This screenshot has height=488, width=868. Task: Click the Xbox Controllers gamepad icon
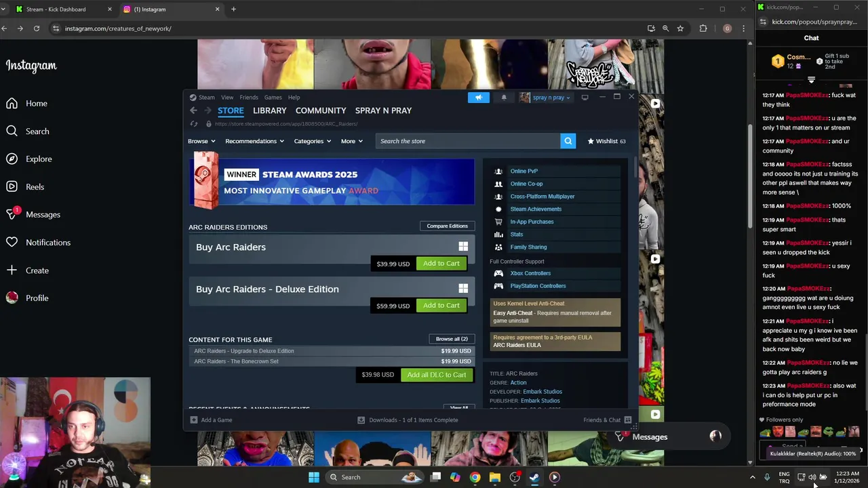pos(498,273)
